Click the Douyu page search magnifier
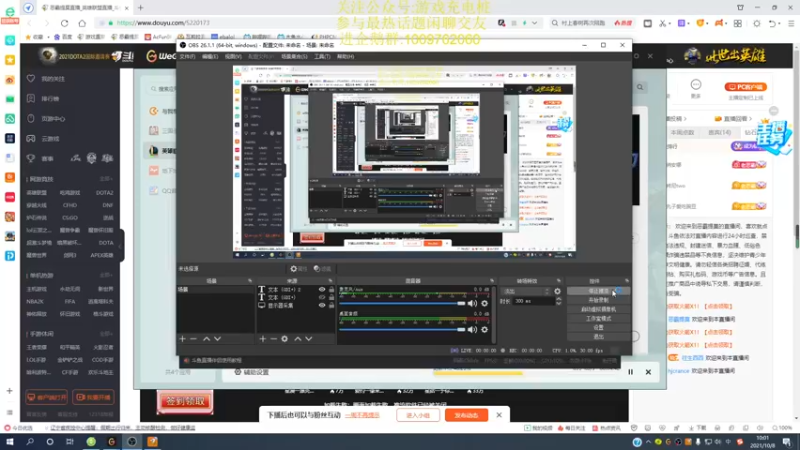800x450 pixels. [x=640, y=87]
